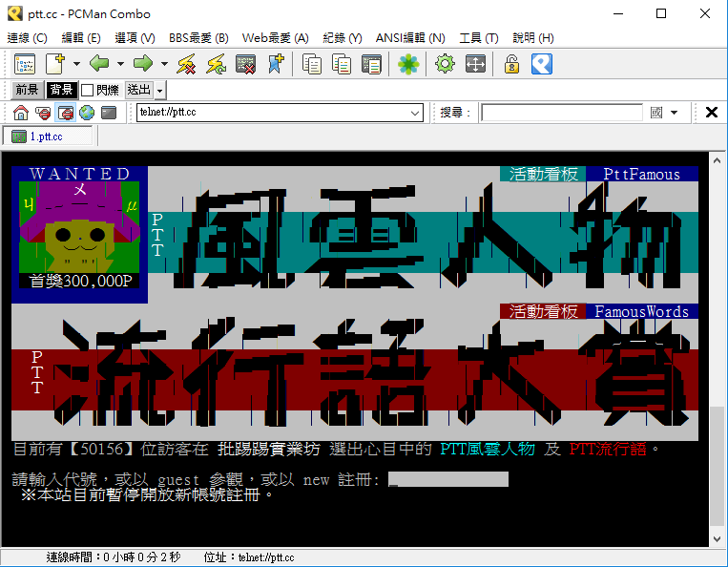Open the ANSI編輯 (N) menu
The width and height of the screenshot is (728, 567).
pos(410,38)
